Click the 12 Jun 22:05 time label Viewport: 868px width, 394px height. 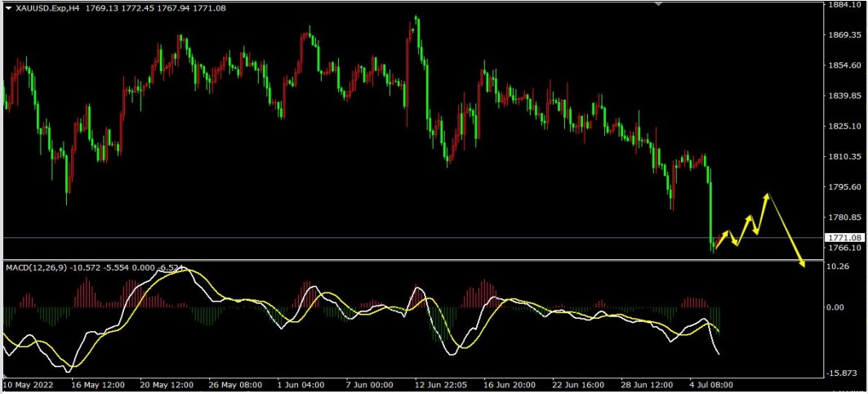click(439, 384)
